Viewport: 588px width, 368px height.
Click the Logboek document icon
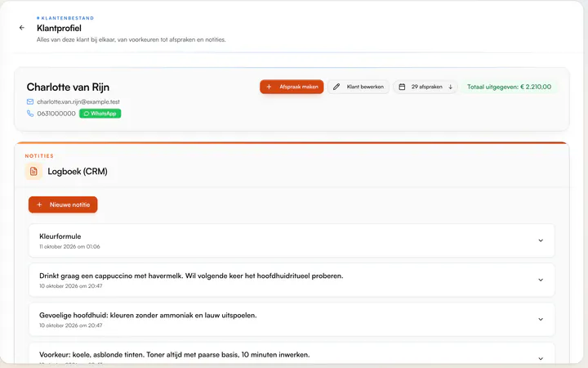(x=33, y=171)
